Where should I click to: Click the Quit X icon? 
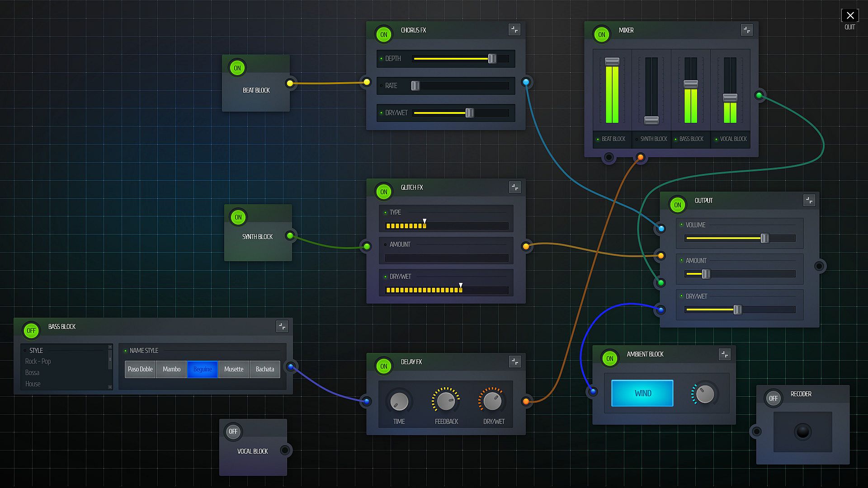(x=850, y=16)
